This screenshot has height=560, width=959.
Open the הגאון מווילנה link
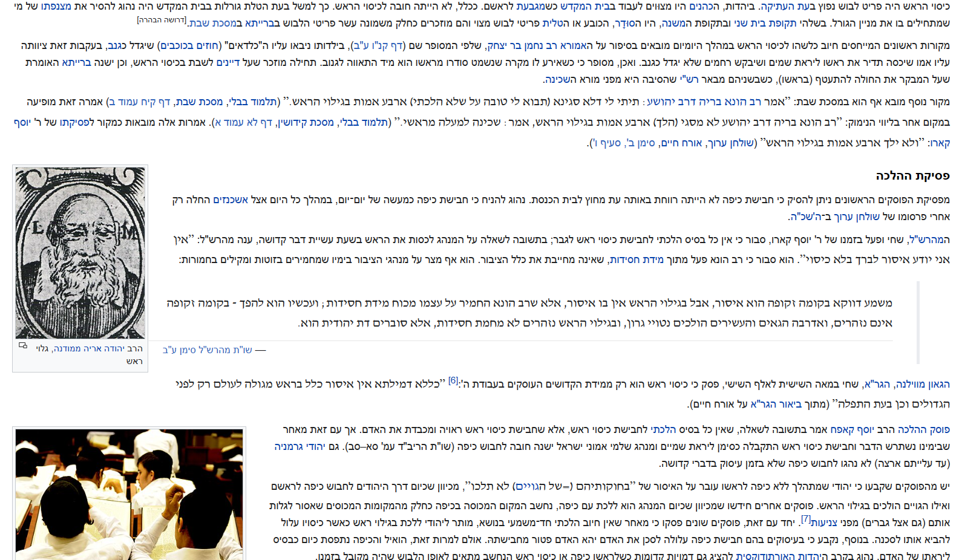921,384
